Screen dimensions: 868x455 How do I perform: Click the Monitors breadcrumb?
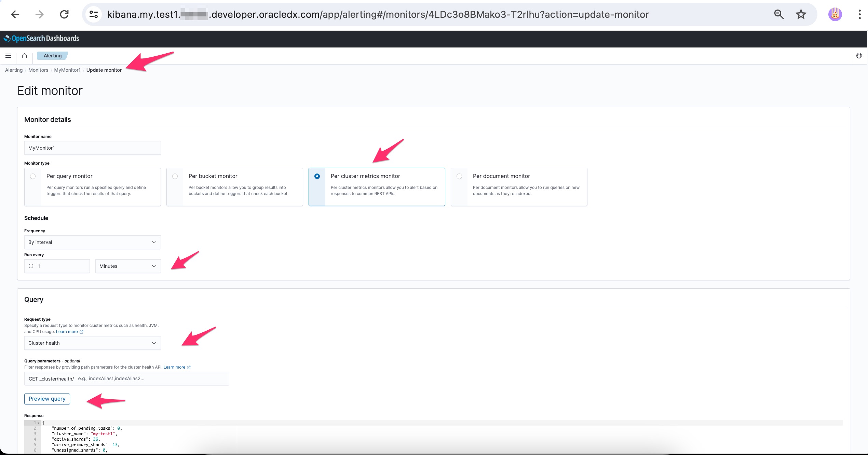tap(38, 70)
